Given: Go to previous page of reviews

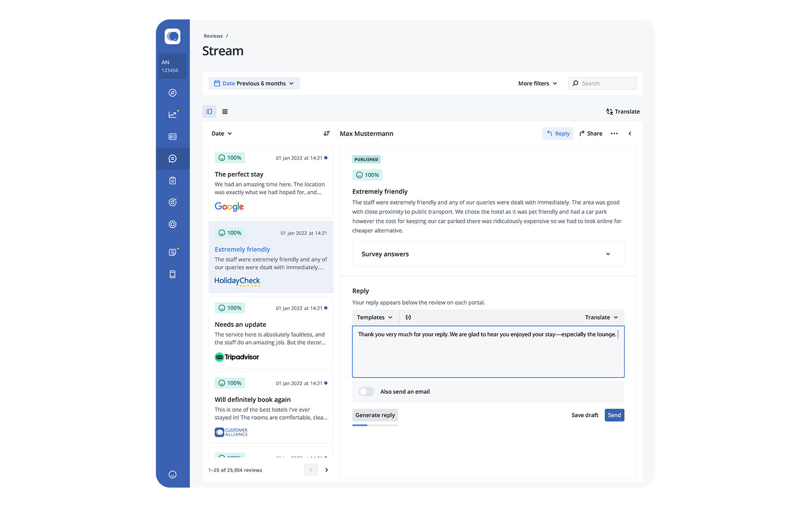Looking at the screenshot, I should point(311,470).
